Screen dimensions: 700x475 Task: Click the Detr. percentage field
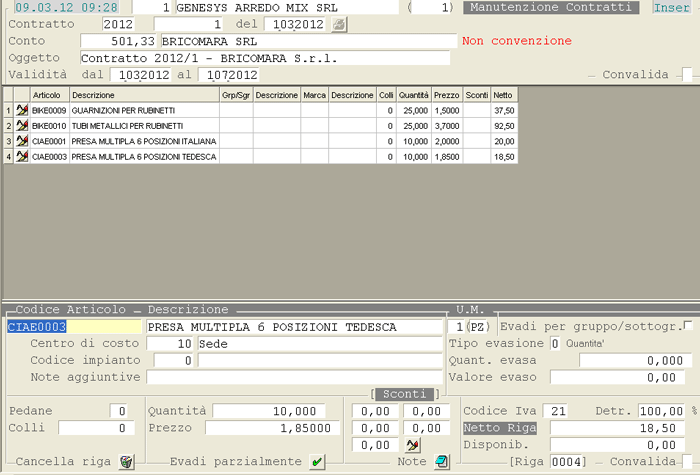[661, 411]
